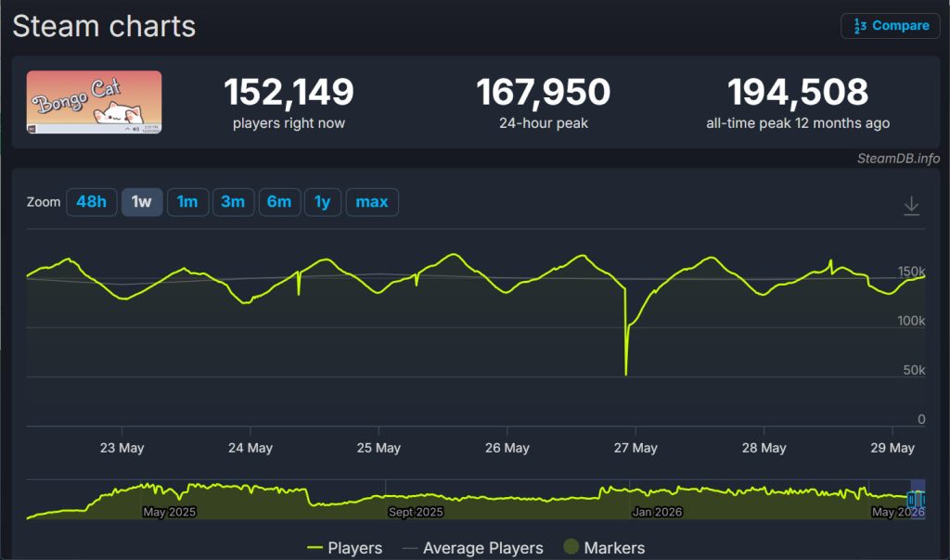
Task: Click the 152,149 players right now figure
Action: point(289,92)
